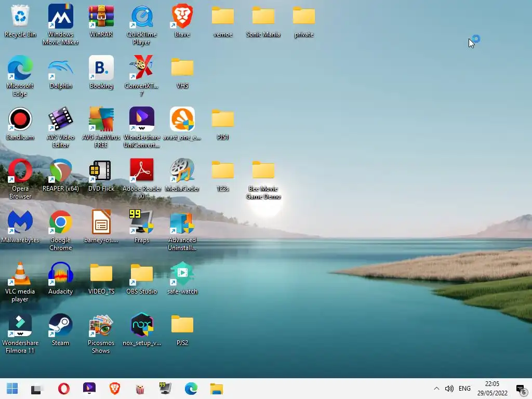Launch REAPER (x64) shortcut
The image size is (532, 399).
point(60,176)
